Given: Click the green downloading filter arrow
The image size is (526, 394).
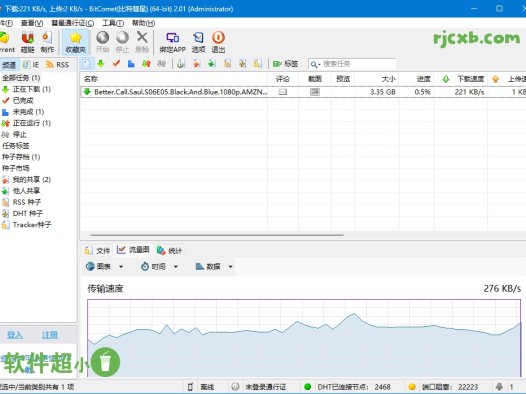Looking at the screenshot, I should (101, 64).
